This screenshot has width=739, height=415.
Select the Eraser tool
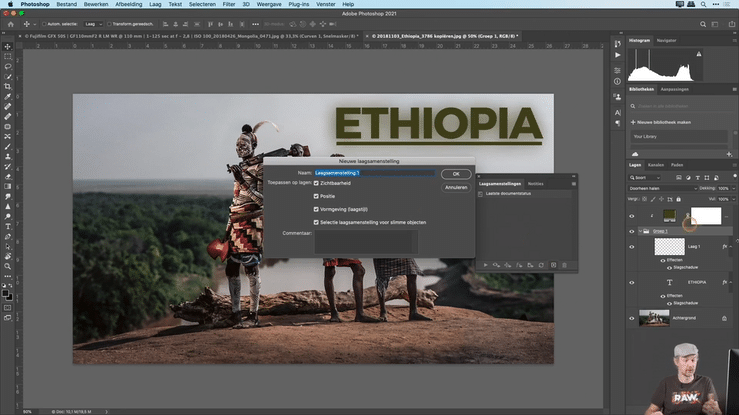tap(8, 177)
